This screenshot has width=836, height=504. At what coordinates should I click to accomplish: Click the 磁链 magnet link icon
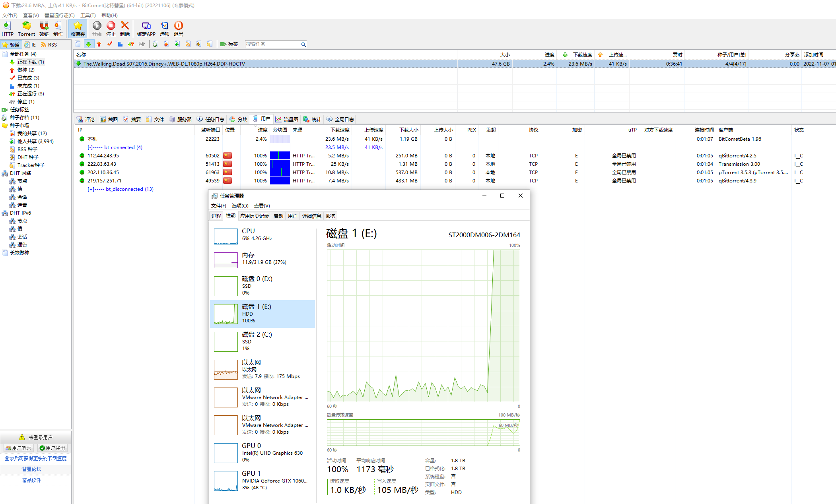click(x=44, y=29)
